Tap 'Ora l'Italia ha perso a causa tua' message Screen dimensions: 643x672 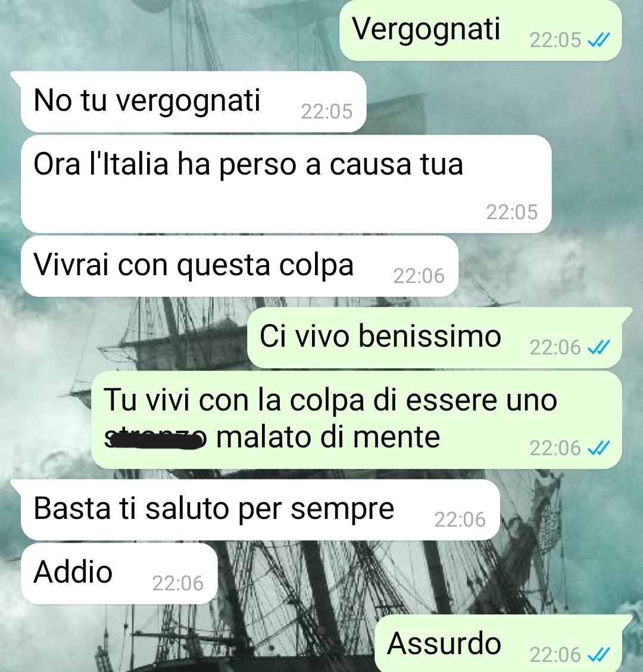click(286, 184)
